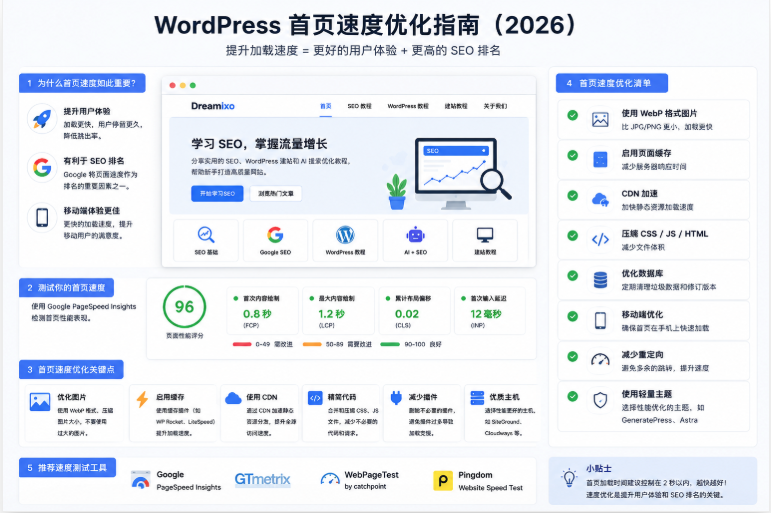Click the Dreamixo logo link
771x513 pixels.
[x=213, y=106]
